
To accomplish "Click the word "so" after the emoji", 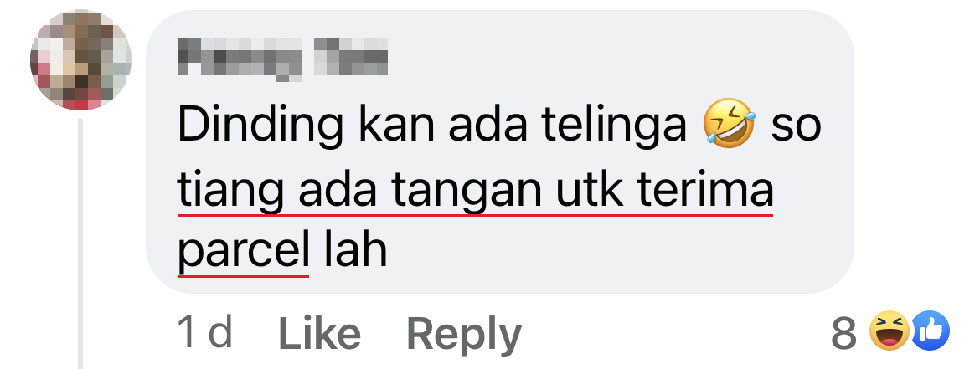I will click(796, 127).
